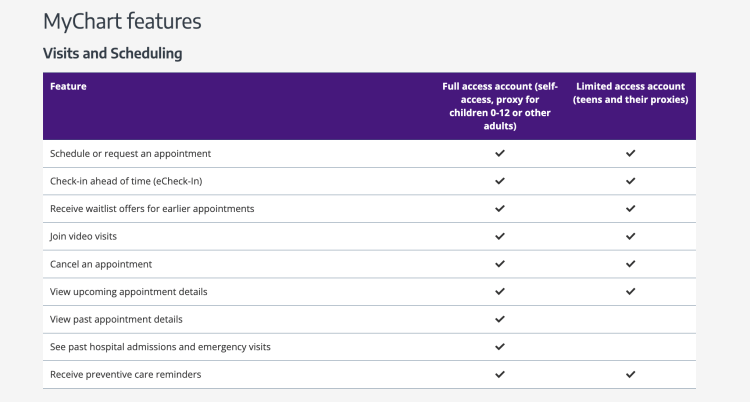Image resolution: width=750 pixels, height=402 pixels.
Task: Click the View past appointment details label
Action: point(116,319)
